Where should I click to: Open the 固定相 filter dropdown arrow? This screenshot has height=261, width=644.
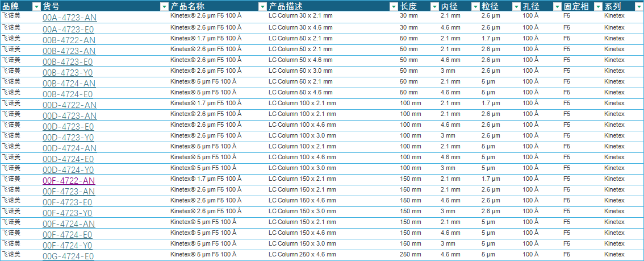pos(598,6)
